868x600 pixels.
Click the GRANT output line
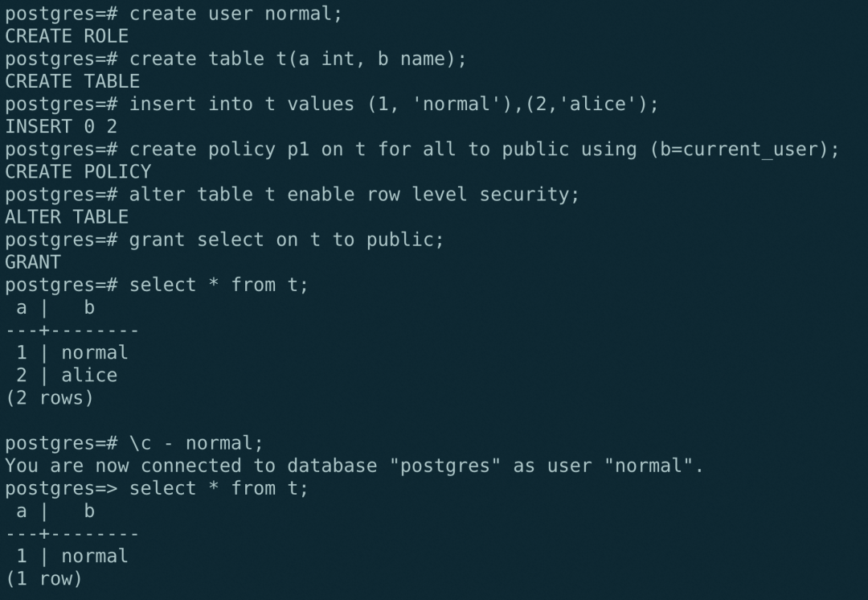pyautogui.click(x=33, y=262)
